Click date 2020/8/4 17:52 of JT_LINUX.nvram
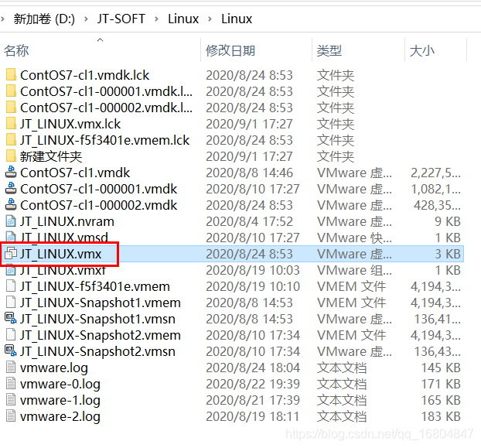 (250, 221)
